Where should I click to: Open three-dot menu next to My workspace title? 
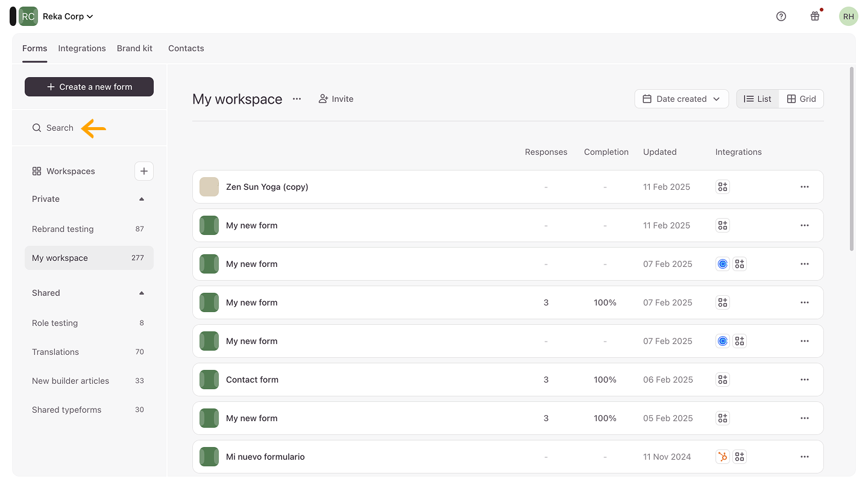pyautogui.click(x=297, y=99)
